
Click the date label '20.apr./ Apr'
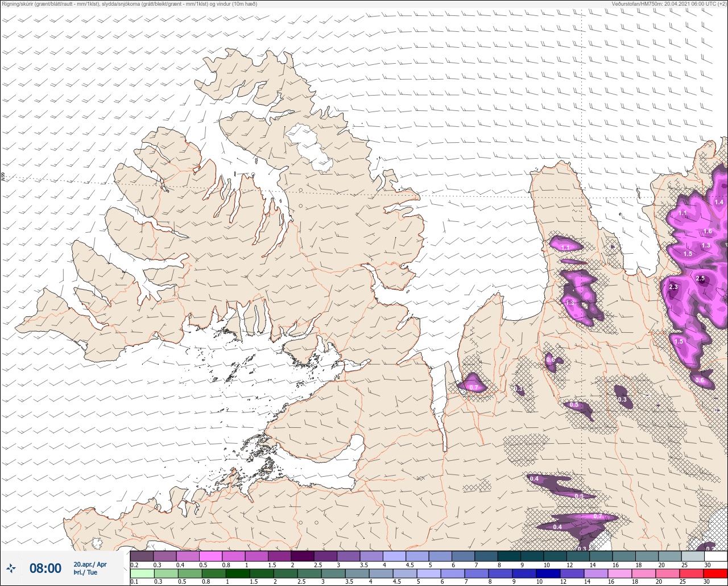[x=90, y=564]
